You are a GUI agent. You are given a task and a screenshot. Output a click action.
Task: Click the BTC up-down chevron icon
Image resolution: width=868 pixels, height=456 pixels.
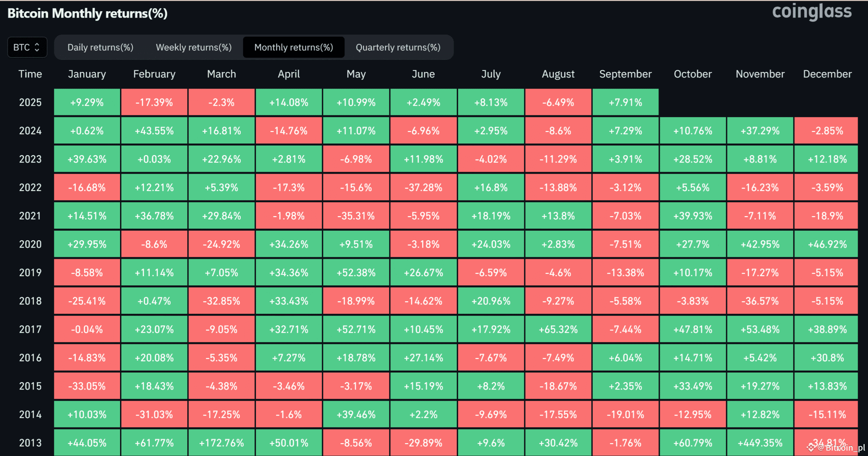tap(37, 47)
